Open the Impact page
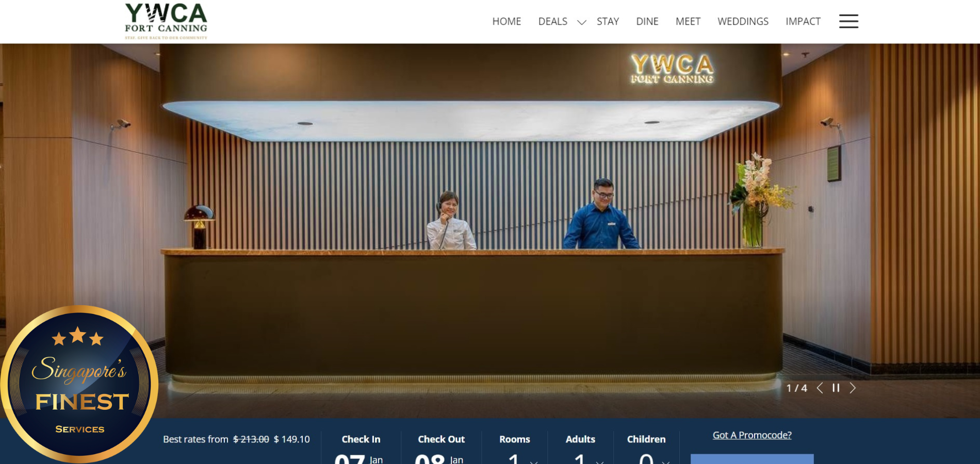Image resolution: width=980 pixels, height=464 pixels. (x=803, y=22)
